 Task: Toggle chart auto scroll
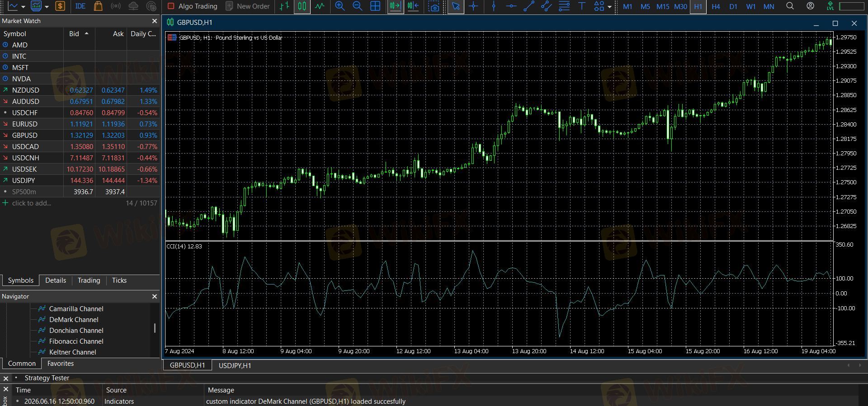[x=395, y=6]
